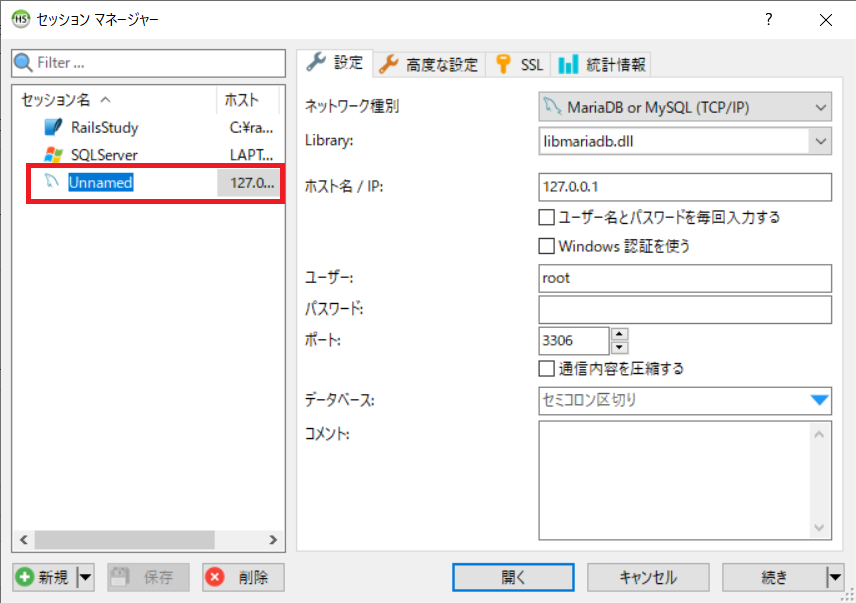Click the Unnamed session dolphin icon

coord(51,181)
